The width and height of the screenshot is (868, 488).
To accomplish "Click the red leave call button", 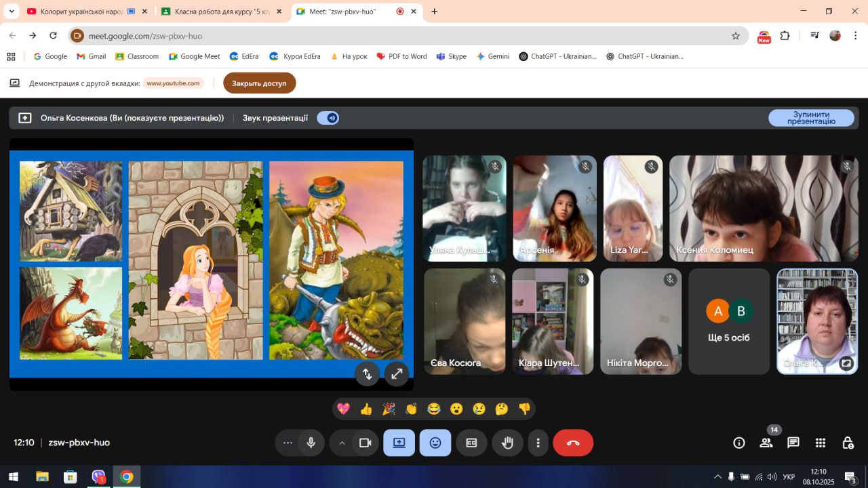I will click(573, 443).
